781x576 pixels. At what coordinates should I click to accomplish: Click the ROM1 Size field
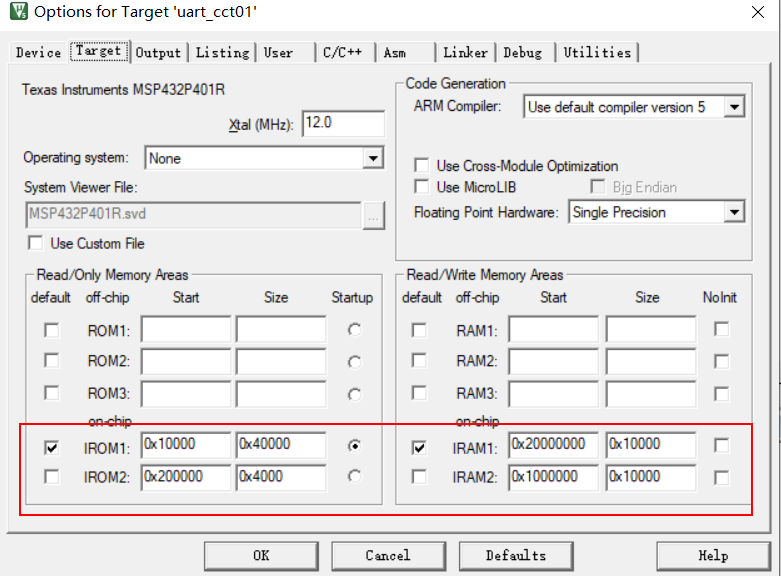click(281, 329)
